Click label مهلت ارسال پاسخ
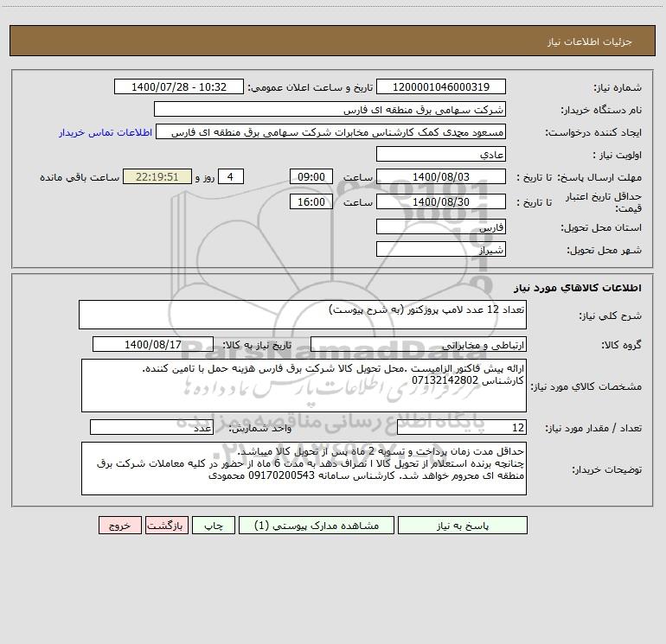This screenshot has height=644, width=666. pos(599,177)
